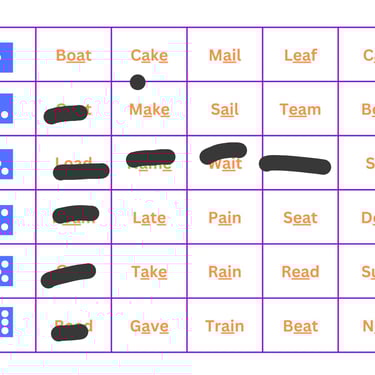The width and height of the screenshot is (375, 375).
Task: Select the word Sail
Action: 225,110
